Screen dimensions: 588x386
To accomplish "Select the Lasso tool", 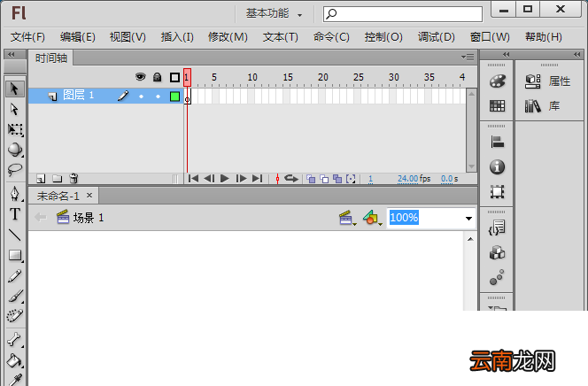I will pos(15,170).
